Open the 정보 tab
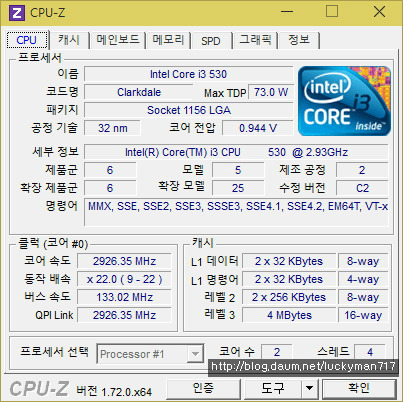The height and width of the screenshot is (402, 403). (x=299, y=40)
